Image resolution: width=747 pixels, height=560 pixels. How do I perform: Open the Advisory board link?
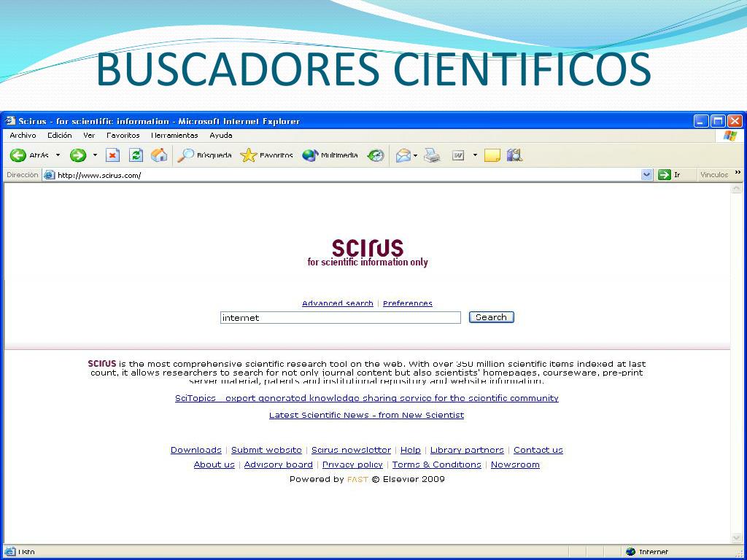pos(278,464)
